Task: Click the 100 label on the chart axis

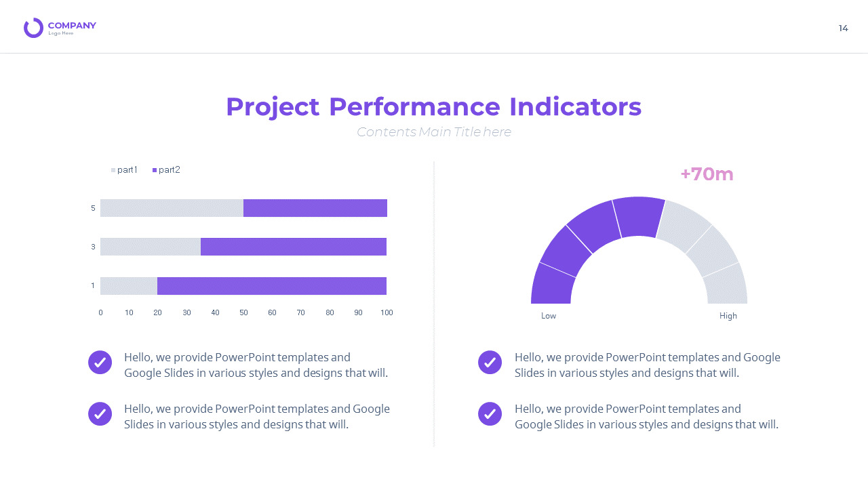Action: point(387,312)
